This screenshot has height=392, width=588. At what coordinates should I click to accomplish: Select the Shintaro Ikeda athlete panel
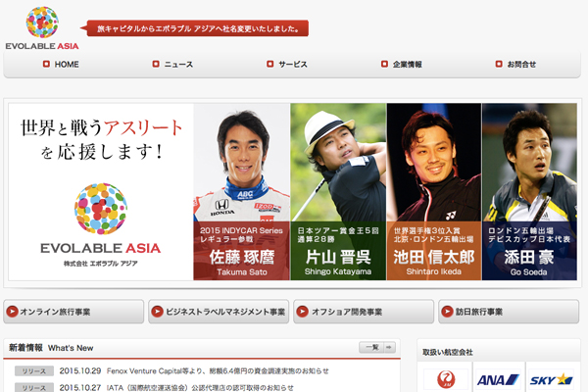pyautogui.click(x=434, y=192)
